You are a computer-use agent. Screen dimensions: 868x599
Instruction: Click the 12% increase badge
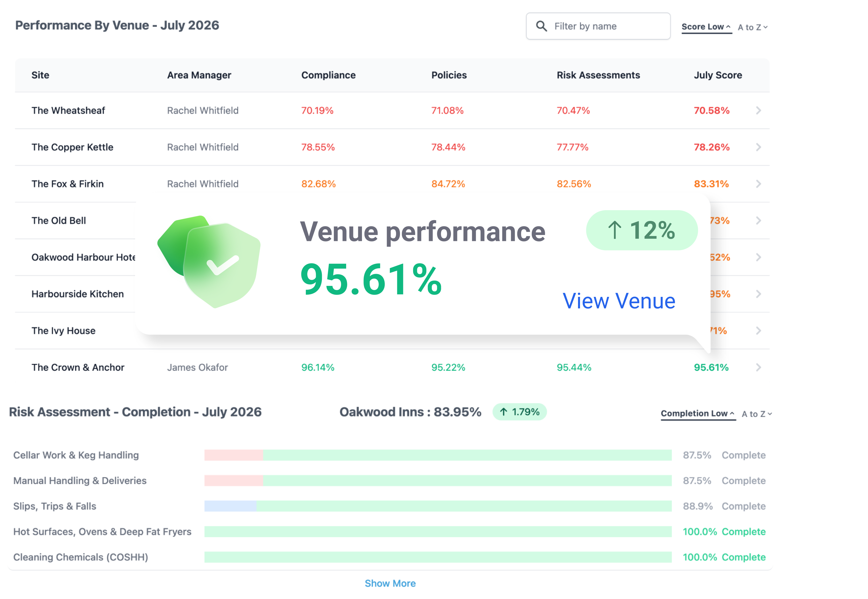coord(642,230)
